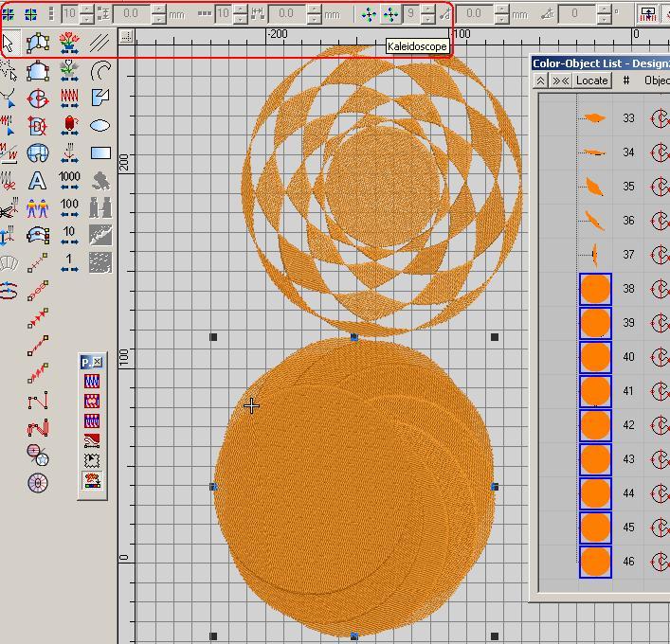Click object type icon for row 34
This screenshot has height=644, width=670.
tap(660, 152)
